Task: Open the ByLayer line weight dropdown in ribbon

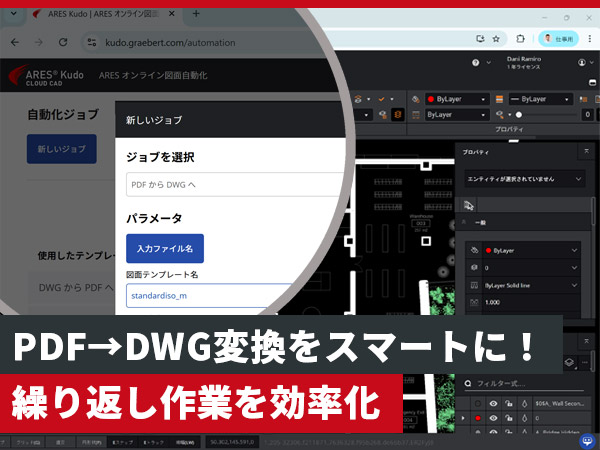Action: coord(540,99)
